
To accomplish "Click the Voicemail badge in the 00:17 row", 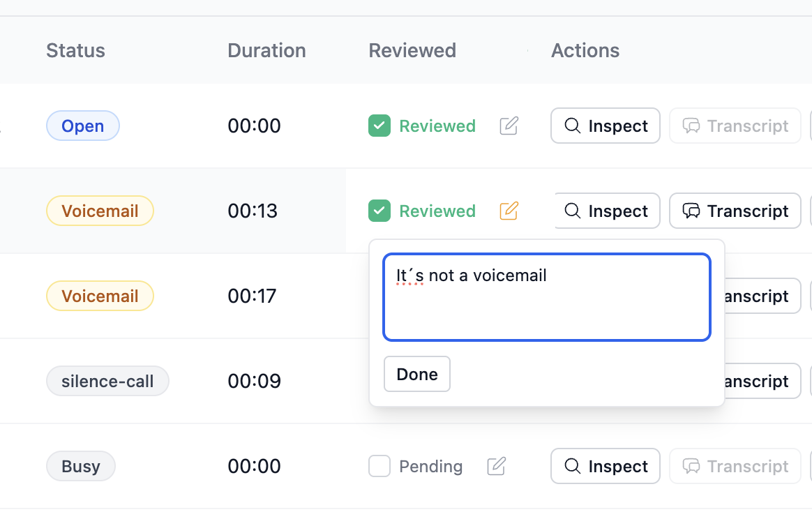I will (x=100, y=296).
